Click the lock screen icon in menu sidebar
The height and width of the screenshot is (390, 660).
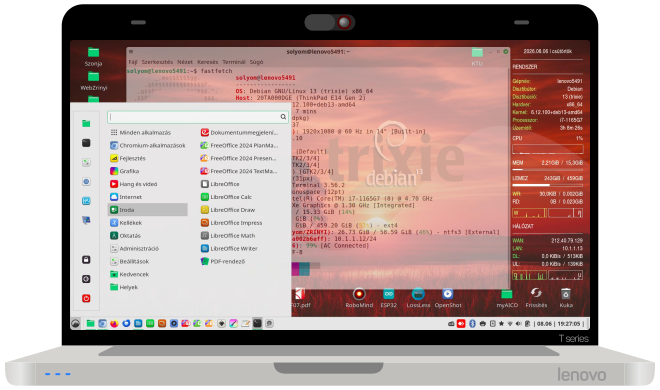coord(86,260)
